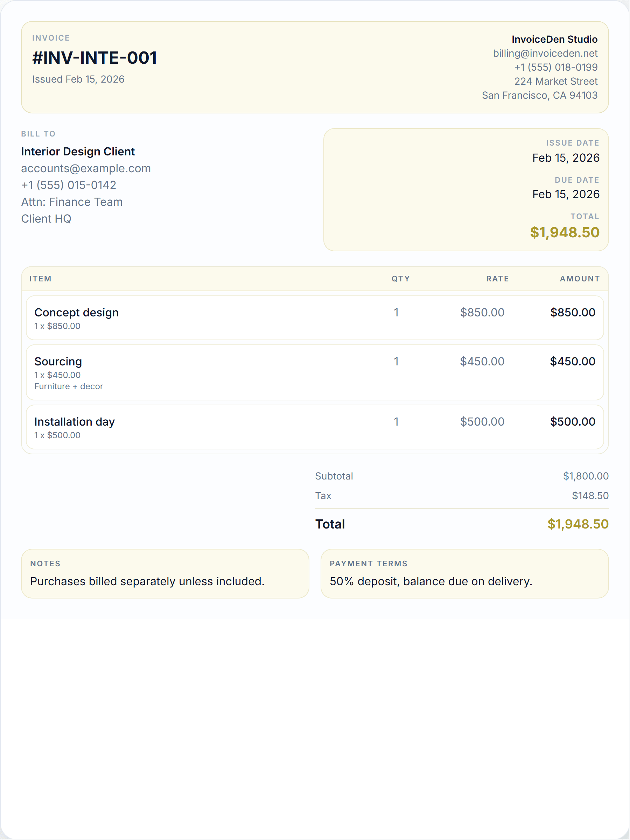Open the billing@invoiceden.net email link
The image size is (630, 840).
point(545,53)
